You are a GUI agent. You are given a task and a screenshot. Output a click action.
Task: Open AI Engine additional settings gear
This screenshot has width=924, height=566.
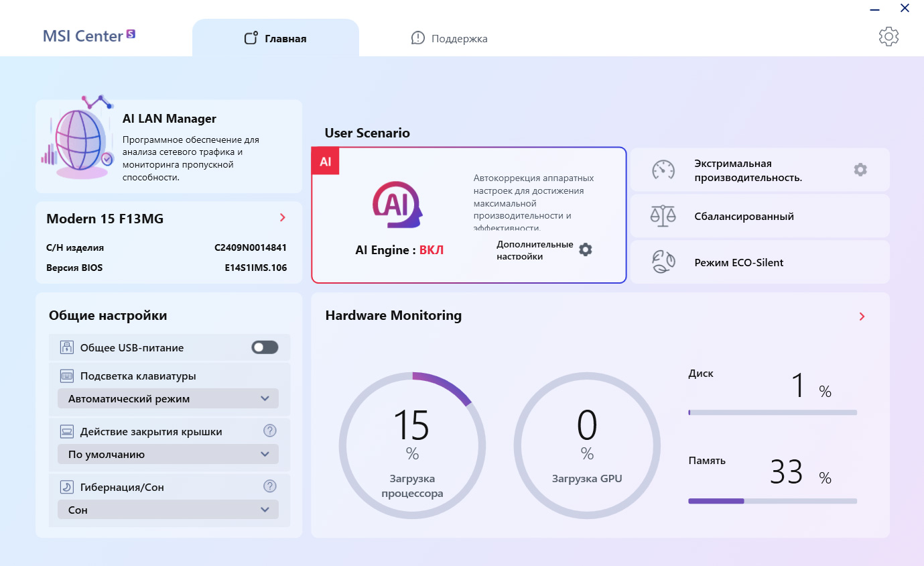pyautogui.click(x=586, y=249)
